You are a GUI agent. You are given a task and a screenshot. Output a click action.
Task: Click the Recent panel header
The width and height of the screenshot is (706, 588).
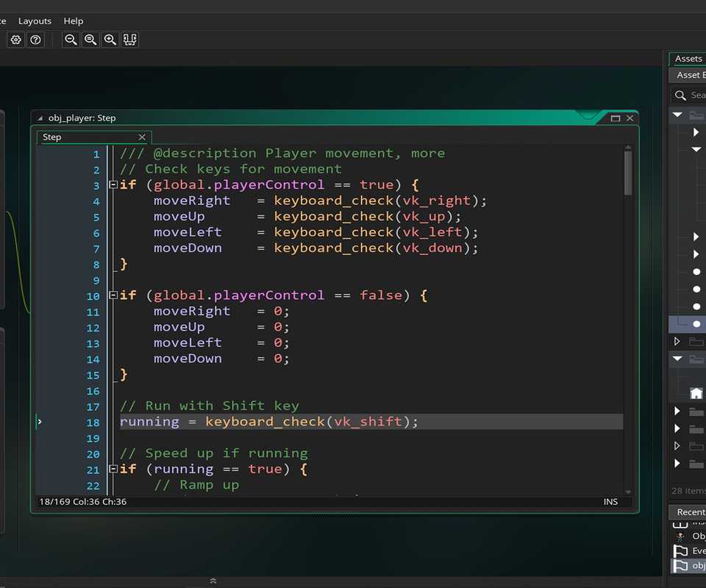(x=688, y=512)
